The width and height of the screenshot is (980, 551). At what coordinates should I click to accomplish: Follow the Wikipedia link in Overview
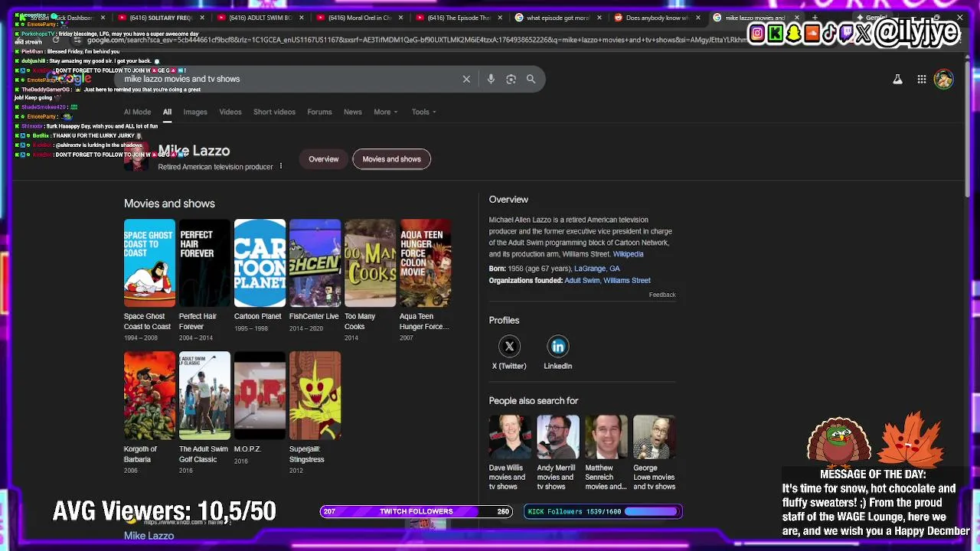click(628, 254)
